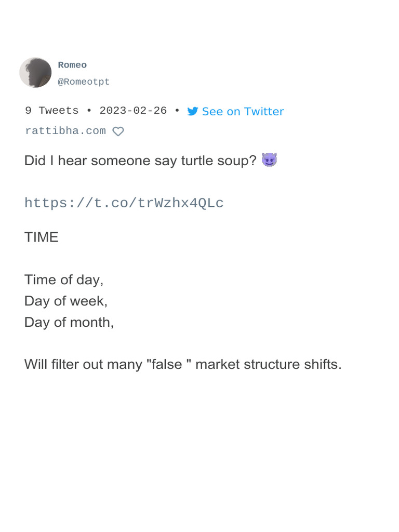The height and width of the screenshot is (532, 399).
Task: Open Romeo's profile avatar picture
Action: tap(35, 73)
